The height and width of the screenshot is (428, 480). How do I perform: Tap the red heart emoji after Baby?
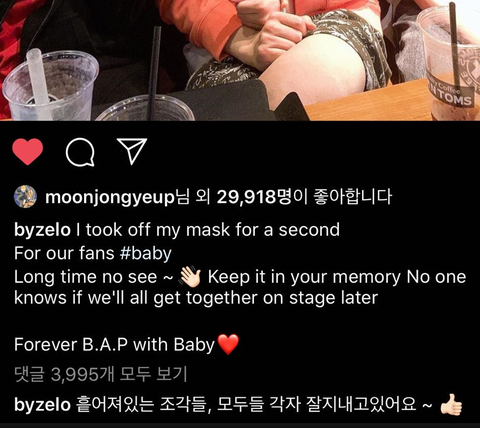pyautogui.click(x=228, y=344)
